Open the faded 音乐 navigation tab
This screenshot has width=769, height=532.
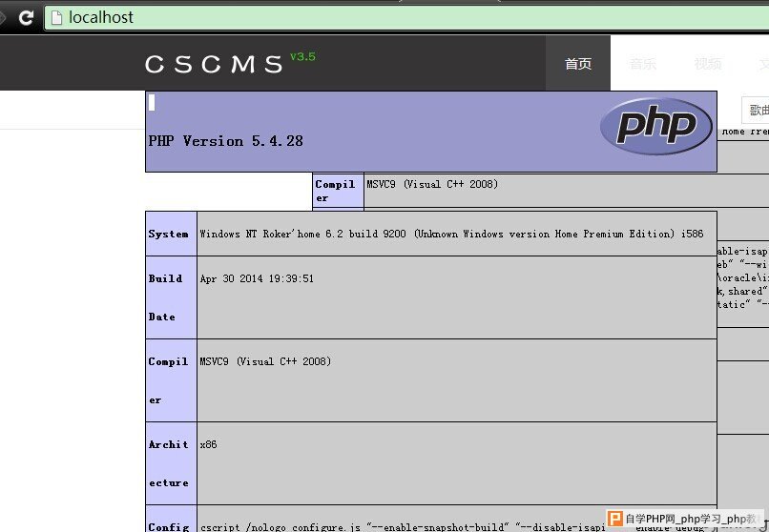642,64
